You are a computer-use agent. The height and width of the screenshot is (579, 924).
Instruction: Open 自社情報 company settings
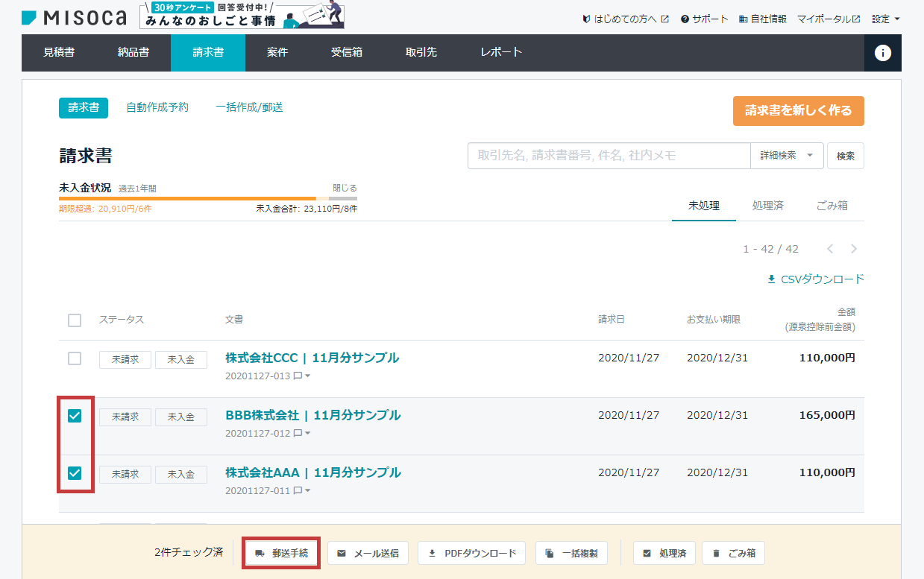(762, 19)
